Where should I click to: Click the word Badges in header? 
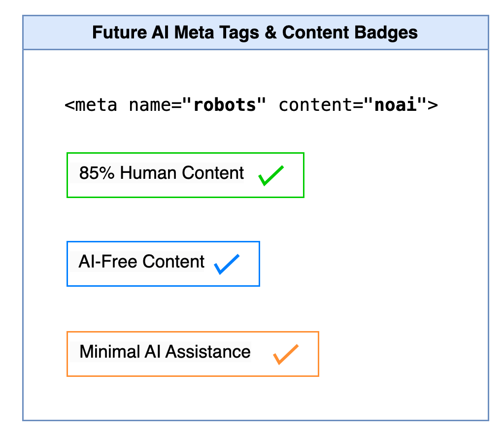(x=387, y=33)
